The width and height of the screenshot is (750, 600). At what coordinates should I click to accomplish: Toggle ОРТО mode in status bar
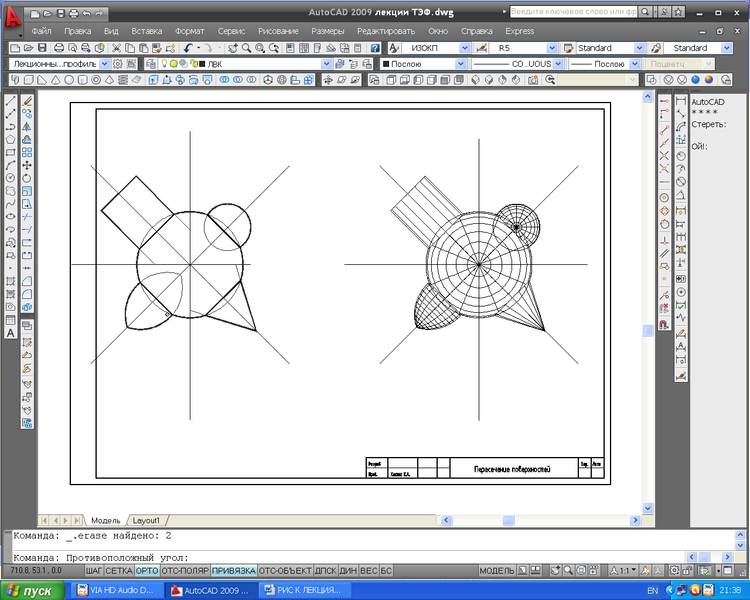pos(147,570)
